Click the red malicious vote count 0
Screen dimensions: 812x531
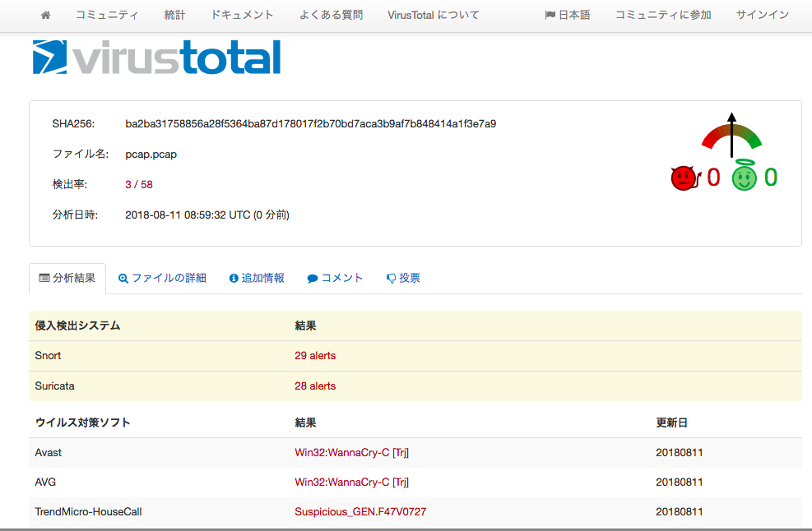tap(713, 178)
